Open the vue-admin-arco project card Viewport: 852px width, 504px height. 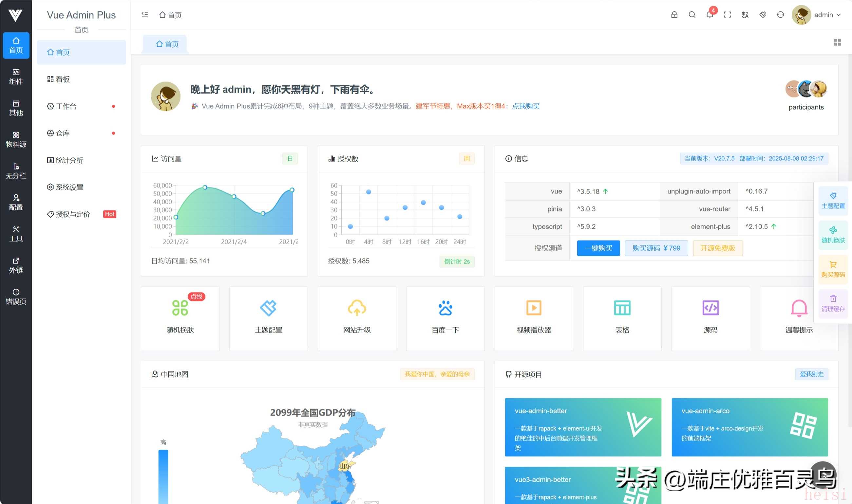(749, 427)
